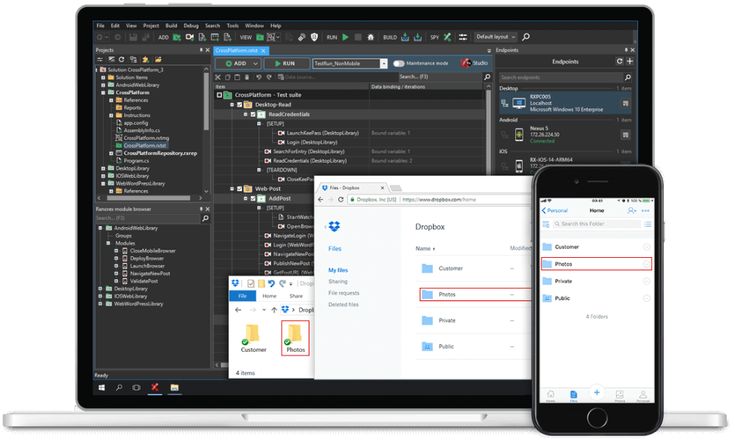Click Undo arrow in test suite toolbar
This screenshot has width=735, height=440.
click(258, 77)
